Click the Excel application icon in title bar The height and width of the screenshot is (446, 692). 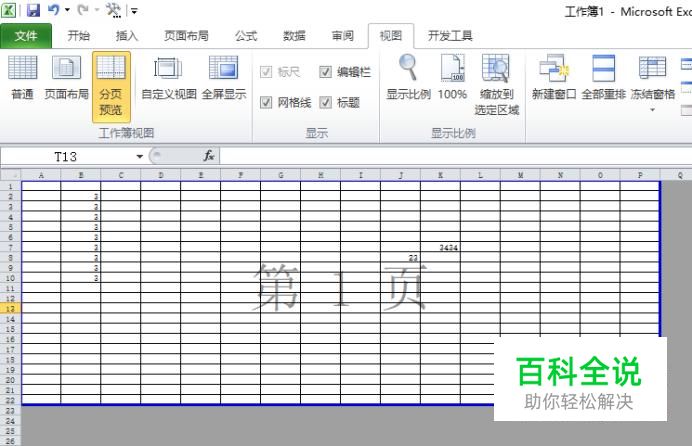8,10
